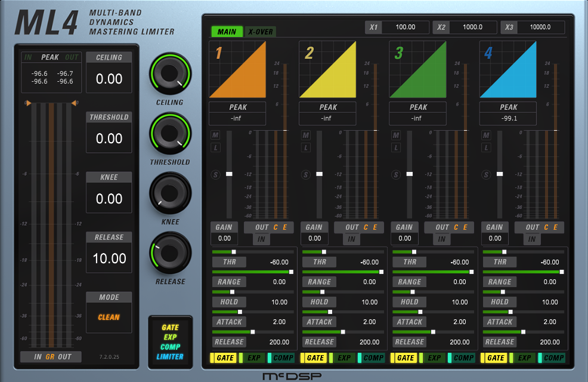
Task: Solo band 4 with S button
Action: click(x=486, y=175)
